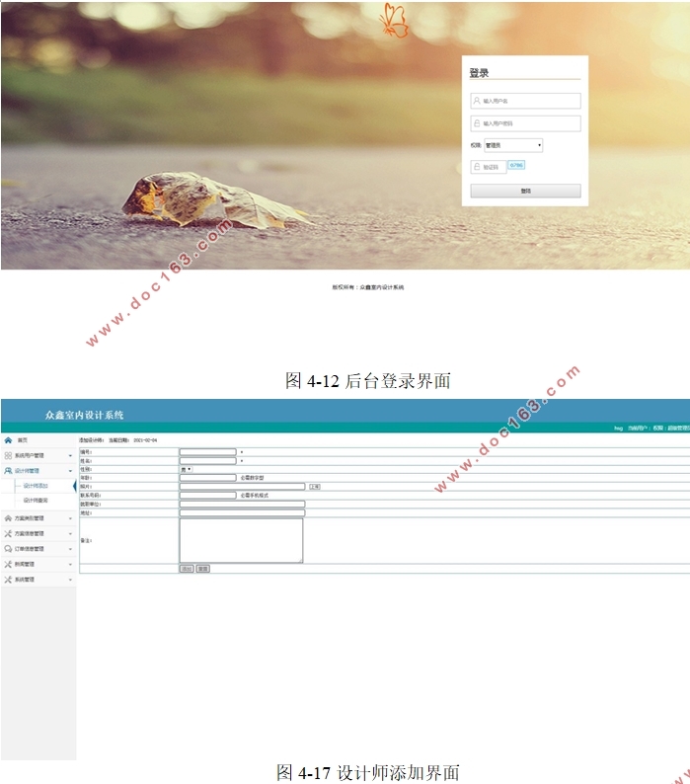Click the user icon in username field

click(477, 101)
